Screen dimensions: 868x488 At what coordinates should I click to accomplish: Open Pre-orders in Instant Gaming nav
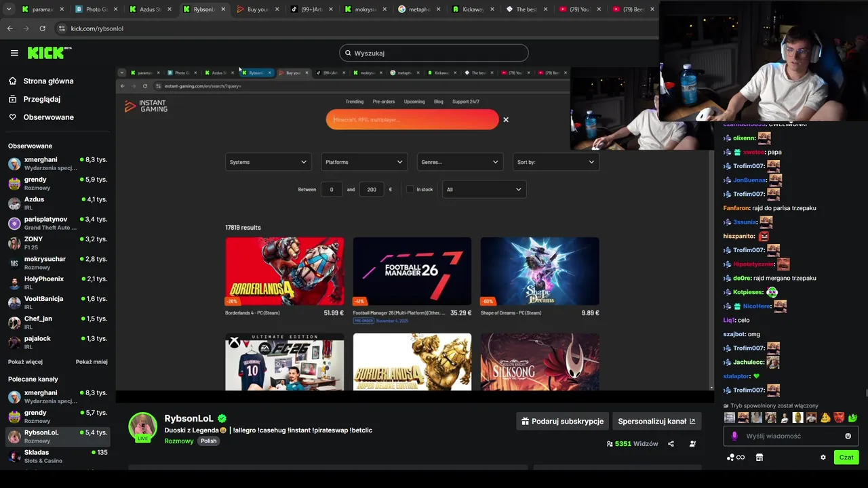(384, 102)
